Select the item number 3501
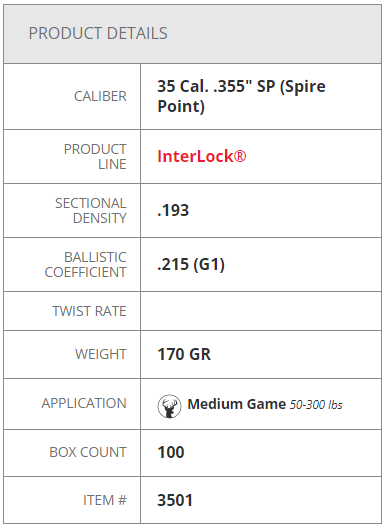The image size is (384, 526). tap(175, 501)
